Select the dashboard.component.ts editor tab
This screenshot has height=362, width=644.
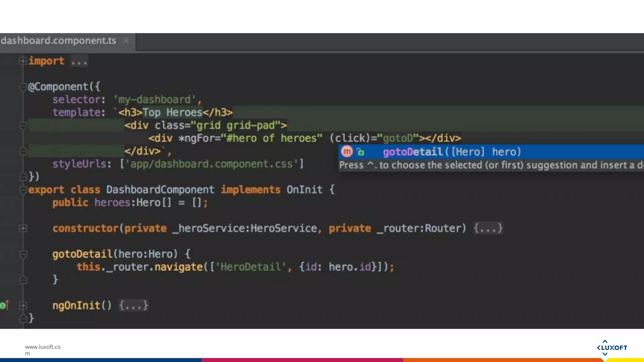[x=58, y=41]
